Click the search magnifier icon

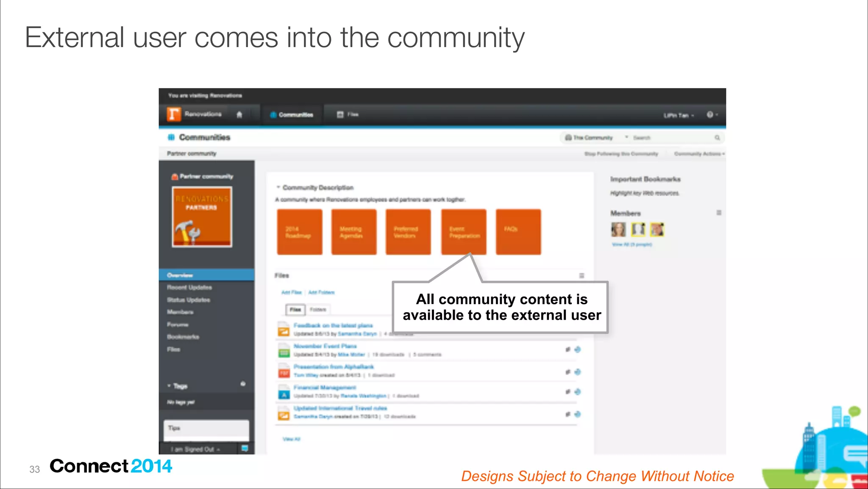[x=717, y=138]
